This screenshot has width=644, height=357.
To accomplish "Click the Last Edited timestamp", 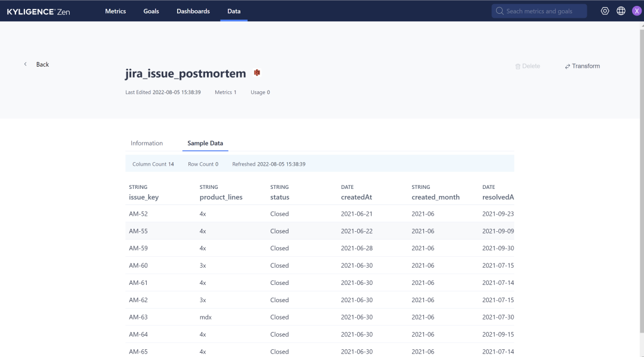I will 163,92.
